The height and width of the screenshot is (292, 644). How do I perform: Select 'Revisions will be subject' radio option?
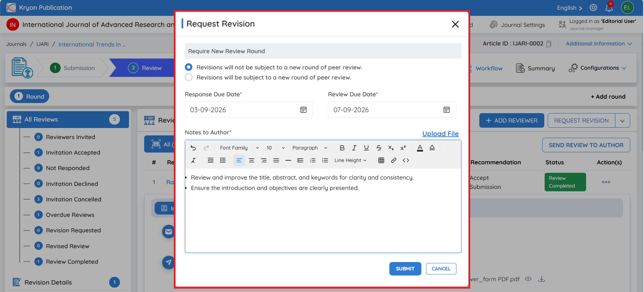click(x=189, y=77)
